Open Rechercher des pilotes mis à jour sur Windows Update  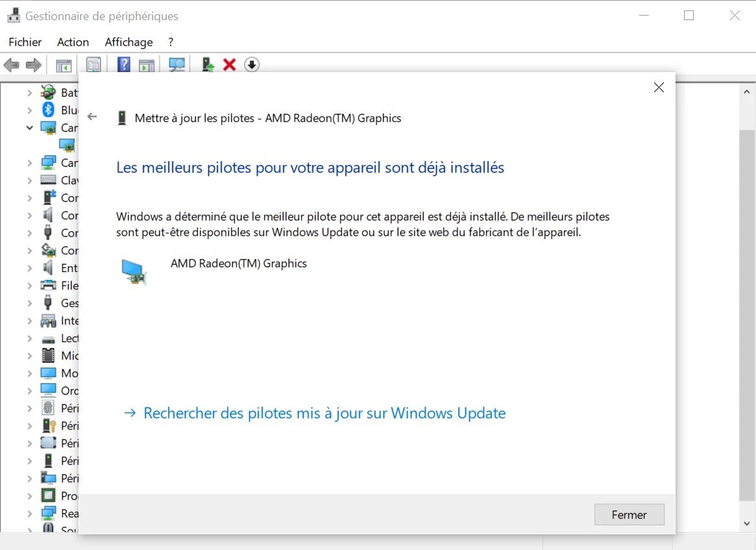[x=315, y=413]
